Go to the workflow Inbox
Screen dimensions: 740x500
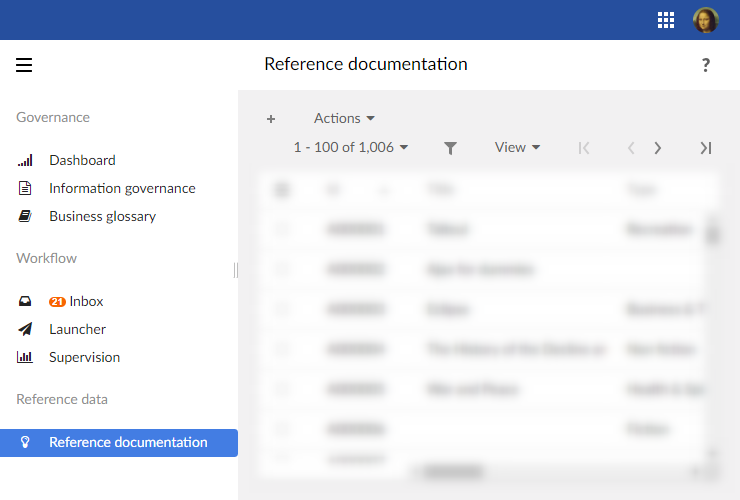[86, 301]
